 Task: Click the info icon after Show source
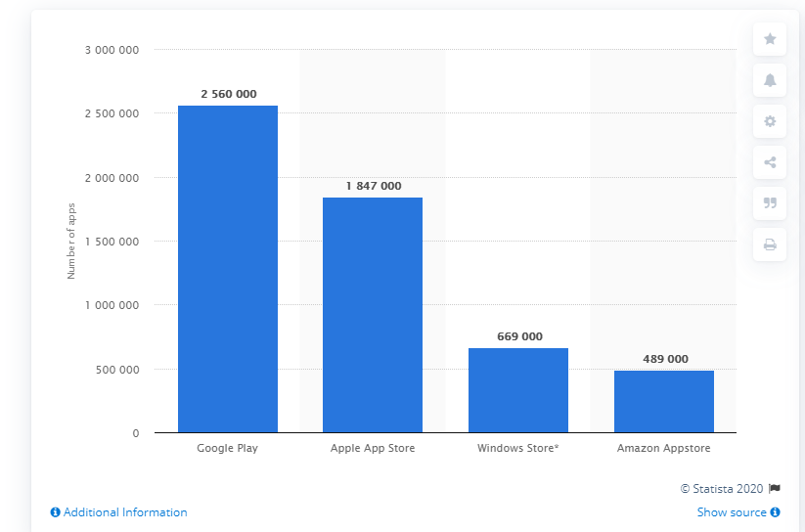776,512
